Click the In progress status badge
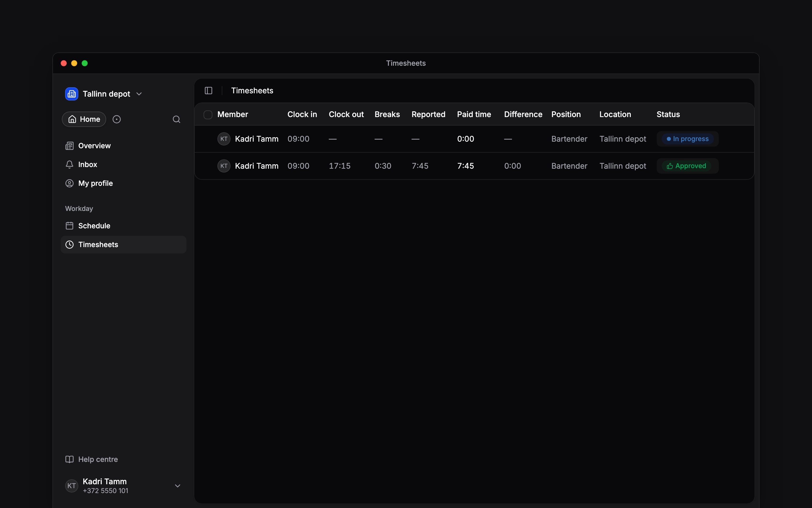This screenshot has width=812, height=508. (x=688, y=139)
